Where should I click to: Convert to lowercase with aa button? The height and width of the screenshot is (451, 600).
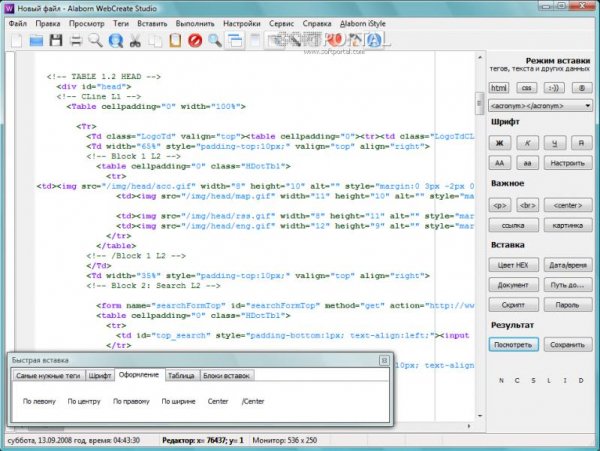tap(527, 163)
